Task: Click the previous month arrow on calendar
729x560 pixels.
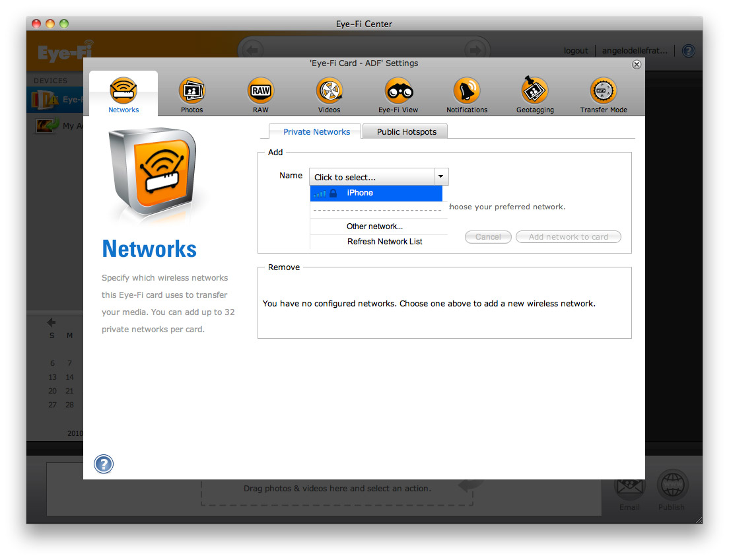Action: tap(51, 322)
